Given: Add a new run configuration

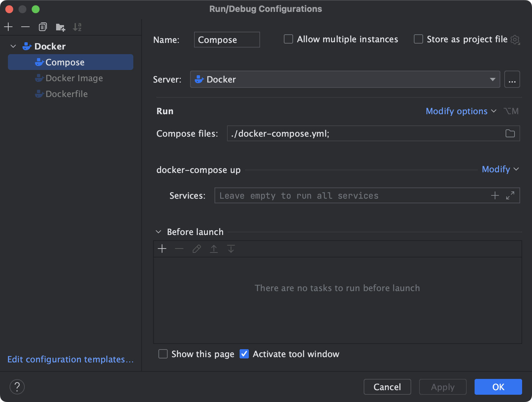Looking at the screenshot, I should pyautogui.click(x=8, y=27).
